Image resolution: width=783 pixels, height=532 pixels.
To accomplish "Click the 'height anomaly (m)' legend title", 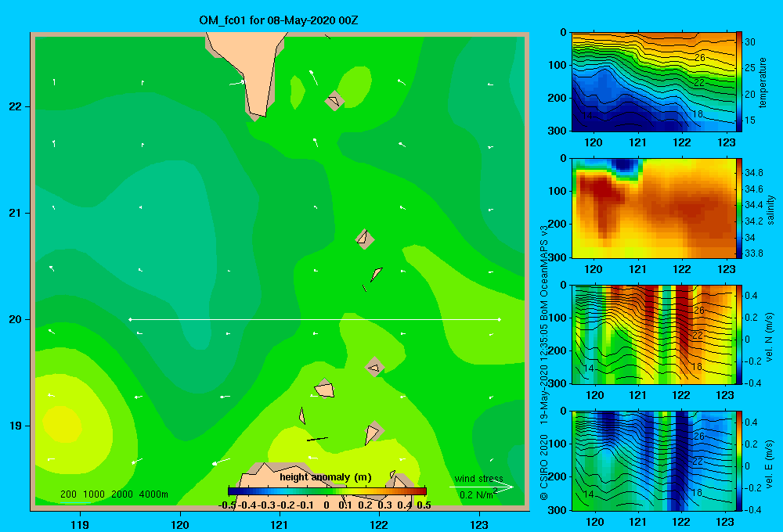I will click(x=326, y=477).
